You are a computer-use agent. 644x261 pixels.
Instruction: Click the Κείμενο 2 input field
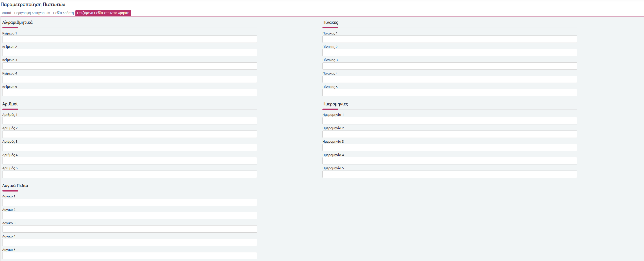click(130, 53)
